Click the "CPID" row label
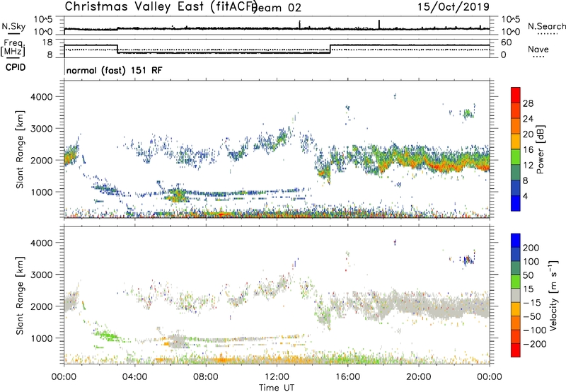Image resolution: width=566 pixels, height=392 pixels. (16, 67)
